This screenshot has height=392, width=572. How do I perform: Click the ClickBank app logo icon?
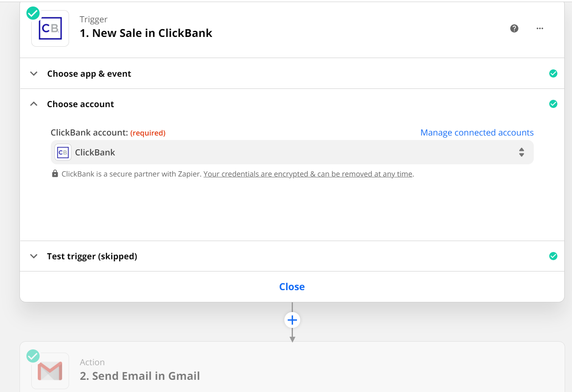point(50,28)
